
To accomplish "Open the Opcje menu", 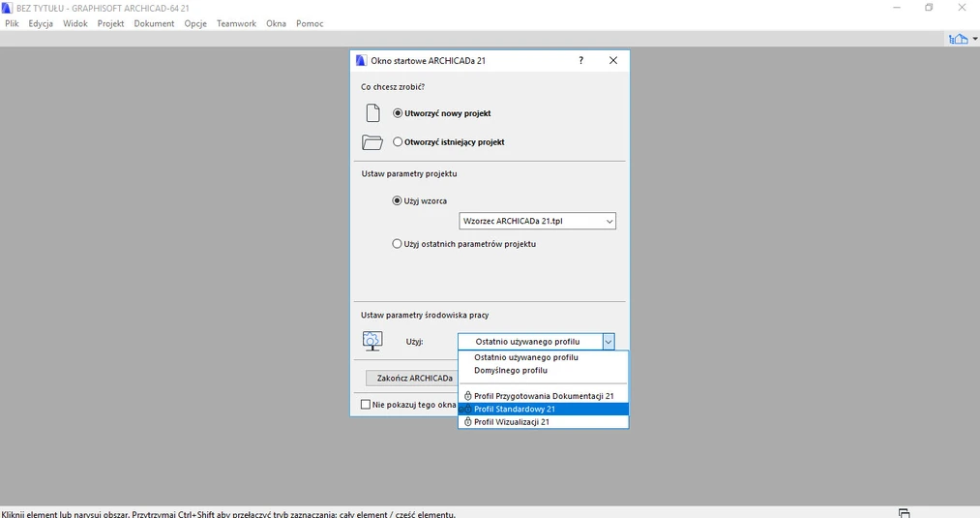I will 195,24.
